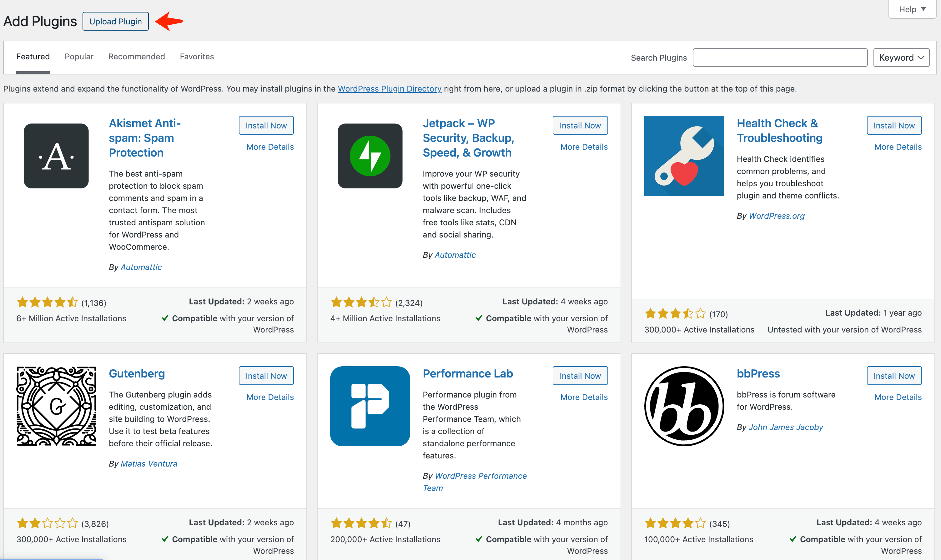941x560 pixels.
Task: Open the Keyword search type dropdown
Action: pos(901,57)
